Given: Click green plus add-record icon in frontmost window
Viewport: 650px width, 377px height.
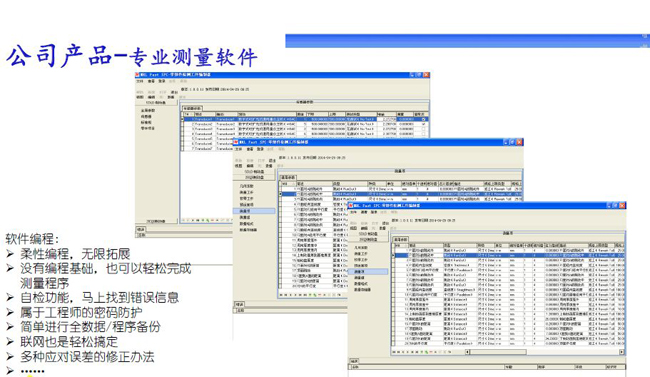Looking at the screenshot, I should pos(422,352).
